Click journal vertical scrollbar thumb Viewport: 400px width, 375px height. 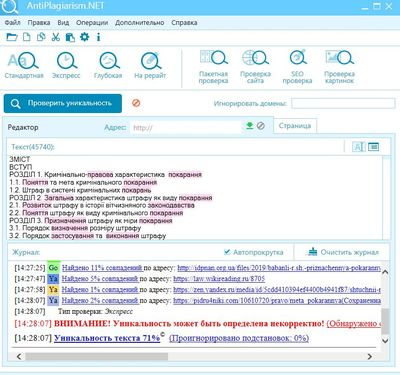(385, 322)
